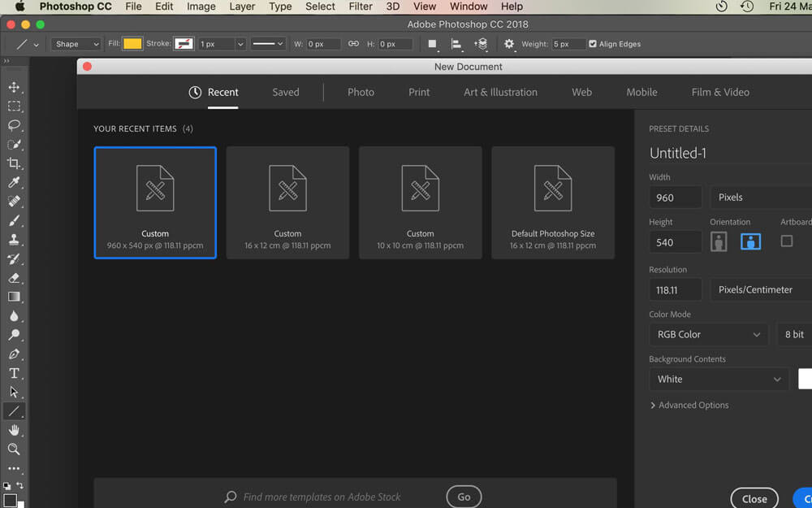Image resolution: width=812 pixels, height=508 pixels.
Task: Open the stroke line style dropdown
Action: [x=268, y=44]
